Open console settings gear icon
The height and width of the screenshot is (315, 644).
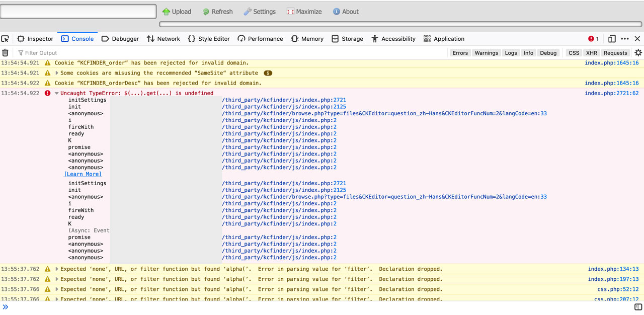(638, 53)
